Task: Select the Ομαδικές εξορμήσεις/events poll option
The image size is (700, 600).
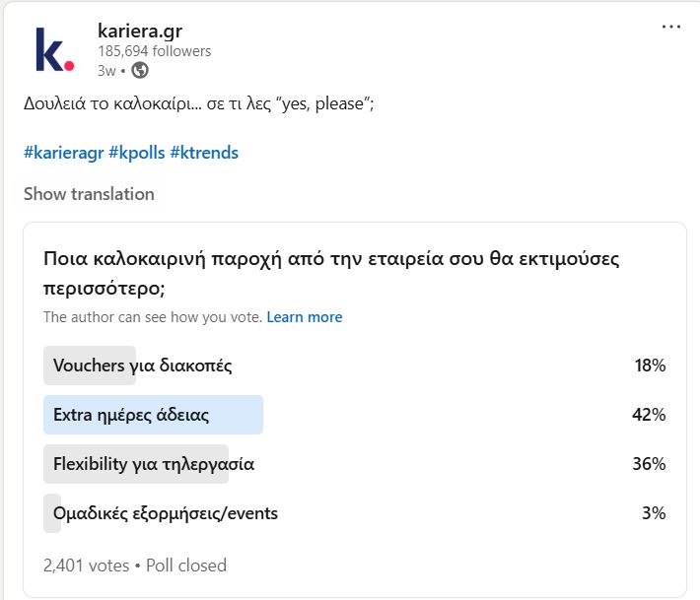Action: pyautogui.click(x=166, y=513)
